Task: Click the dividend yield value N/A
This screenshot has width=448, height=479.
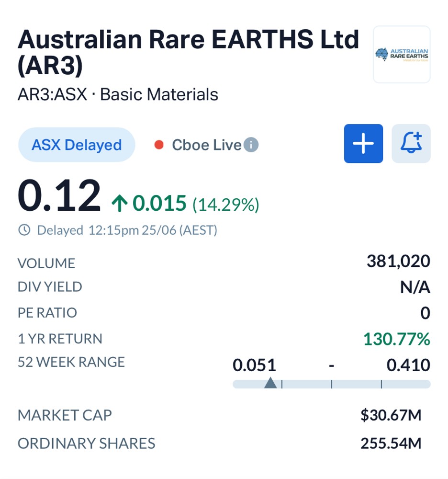Action: (x=415, y=287)
